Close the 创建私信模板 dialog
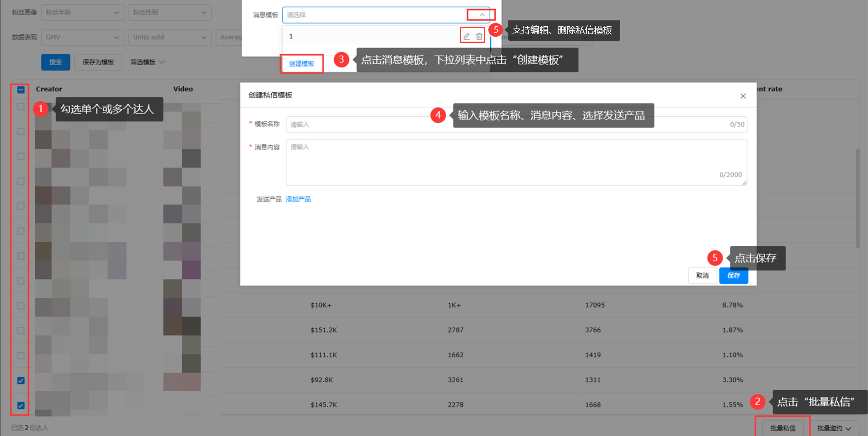 click(x=743, y=96)
